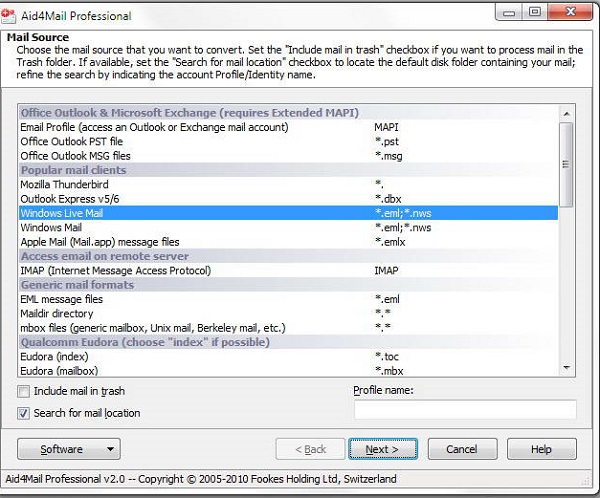The image size is (600, 498).
Task: Click the list scrollbar up arrow
Action: tap(567, 114)
